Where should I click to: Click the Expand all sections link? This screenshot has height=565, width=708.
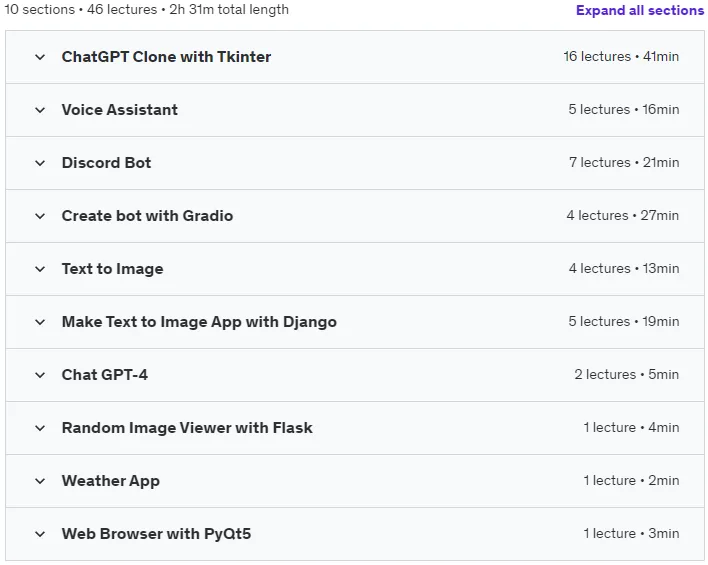click(640, 10)
